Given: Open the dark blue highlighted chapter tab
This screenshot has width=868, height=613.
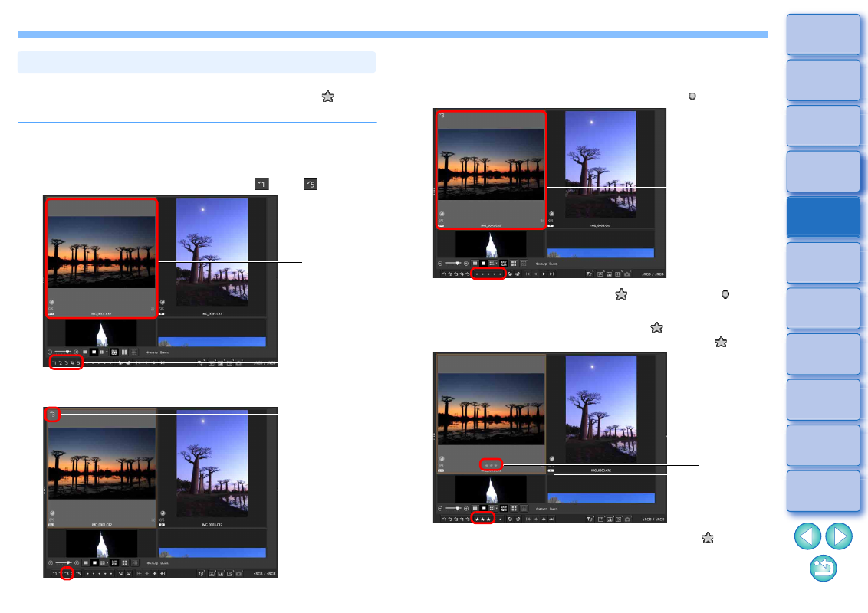Looking at the screenshot, I should click(x=824, y=217).
